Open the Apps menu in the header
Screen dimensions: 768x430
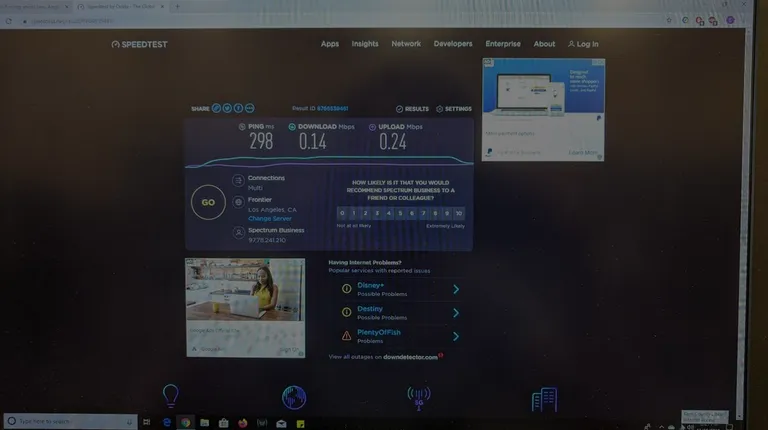pyautogui.click(x=330, y=44)
